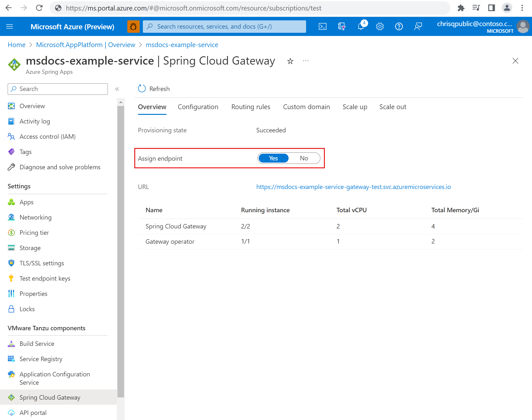
Task: Click the Refresh button
Action: (x=154, y=89)
